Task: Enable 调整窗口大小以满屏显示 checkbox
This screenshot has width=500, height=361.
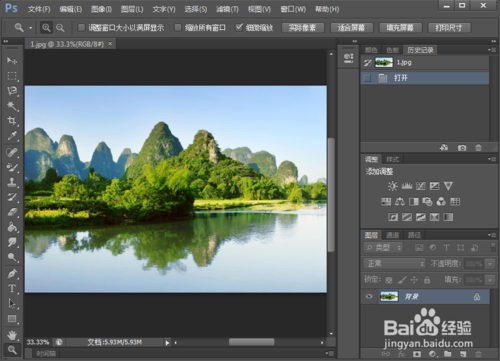Action: [81, 28]
